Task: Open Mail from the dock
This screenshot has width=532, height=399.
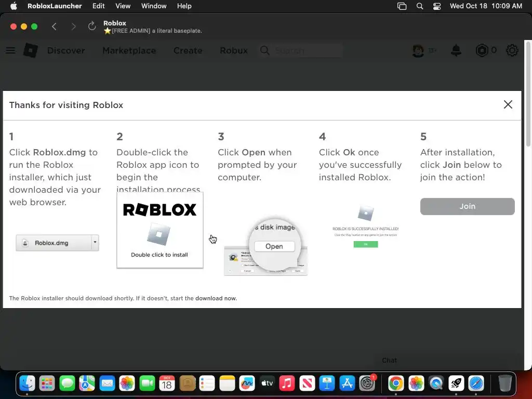Action: coord(107,384)
